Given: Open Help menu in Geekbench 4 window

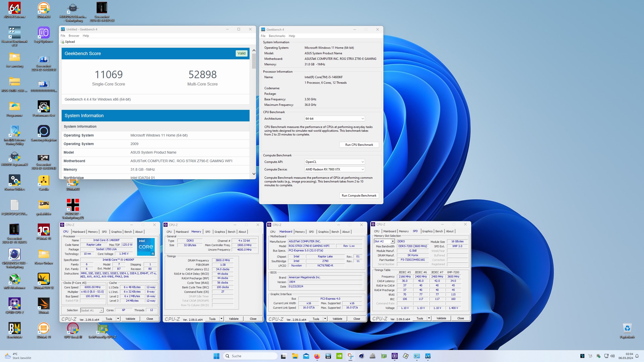Looking at the screenshot, I should coord(292,36).
